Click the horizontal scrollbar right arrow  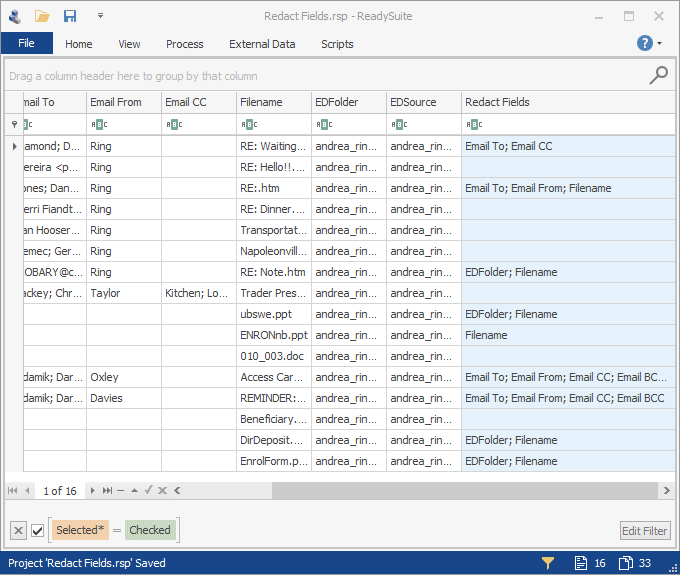(666, 491)
